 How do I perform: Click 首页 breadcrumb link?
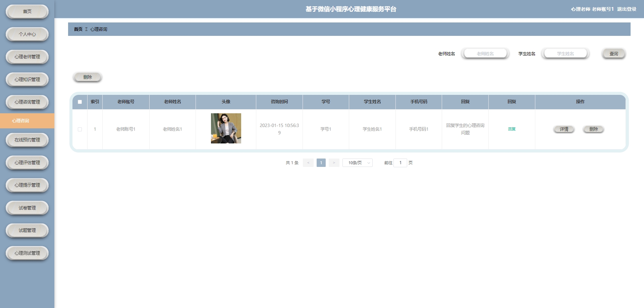tap(78, 29)
